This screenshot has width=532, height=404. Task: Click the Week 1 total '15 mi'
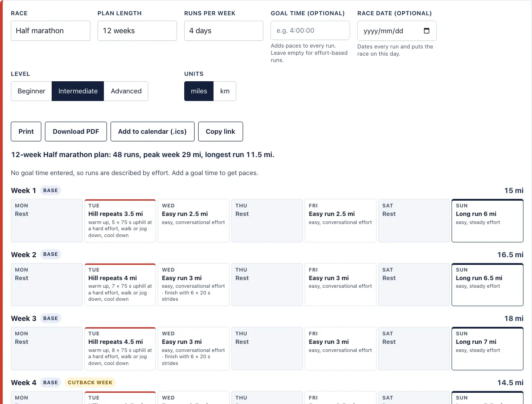(x=514, y=190)
